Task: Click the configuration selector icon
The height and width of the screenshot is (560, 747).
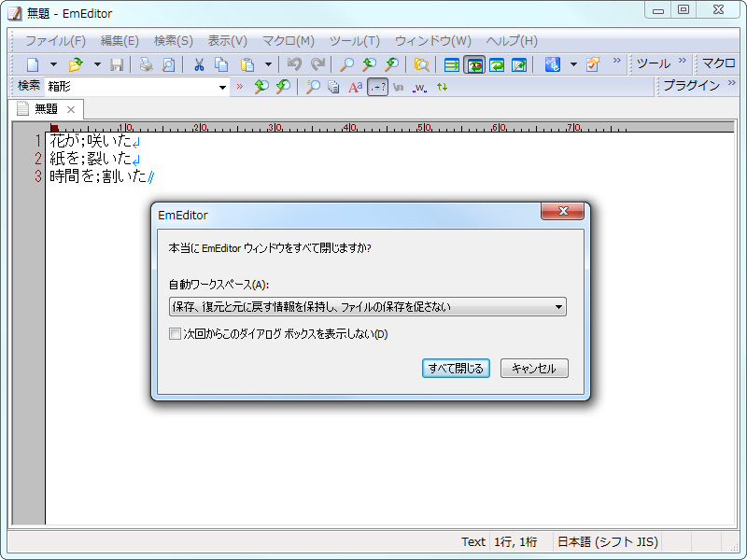Action: pos(553,64)
